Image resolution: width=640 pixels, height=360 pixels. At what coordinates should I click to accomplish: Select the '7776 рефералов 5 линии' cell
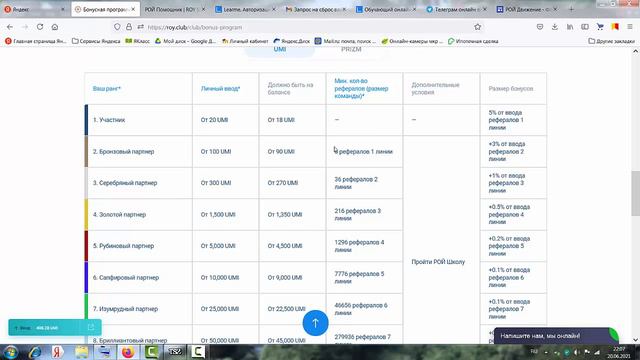[364, 278]
